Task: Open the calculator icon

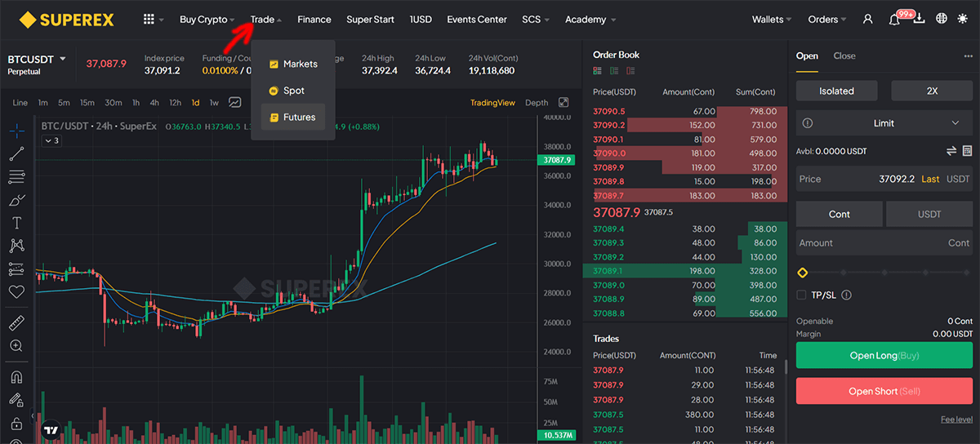Action: tap(968, 151)
